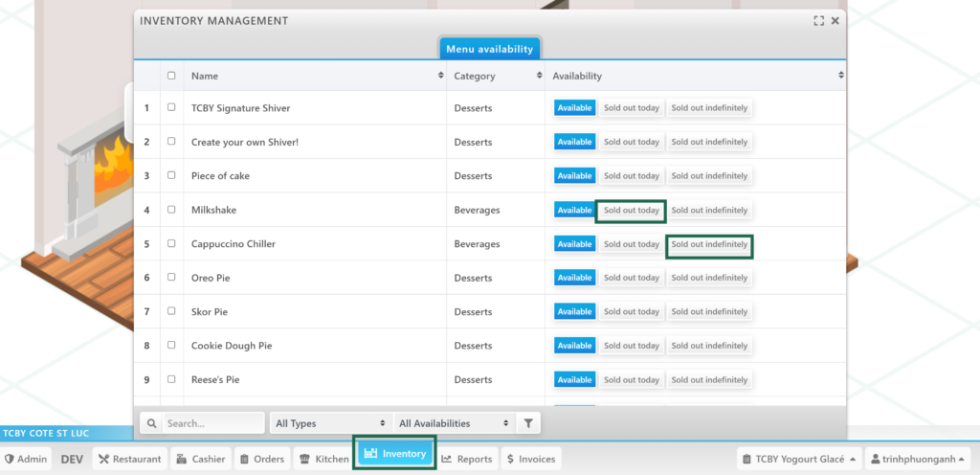Screen dimensions: 980x475
Task: Toggle the select-all checkbox in header
Action: point(171,76)
